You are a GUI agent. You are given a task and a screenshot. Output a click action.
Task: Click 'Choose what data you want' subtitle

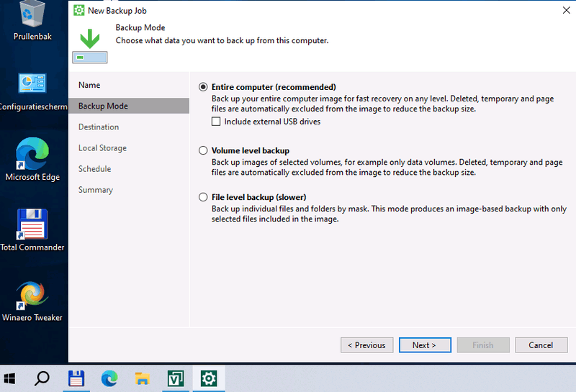tap(222, 40)
